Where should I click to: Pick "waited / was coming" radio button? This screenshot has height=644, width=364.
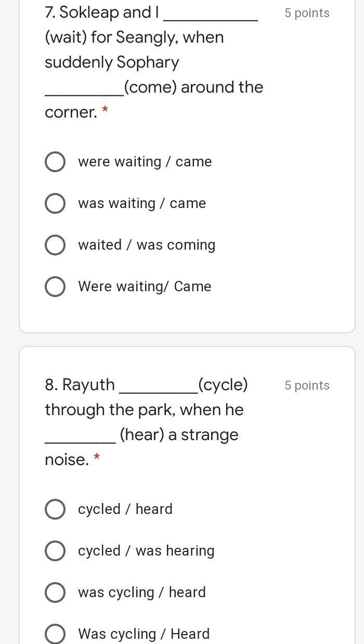point(55,245)
